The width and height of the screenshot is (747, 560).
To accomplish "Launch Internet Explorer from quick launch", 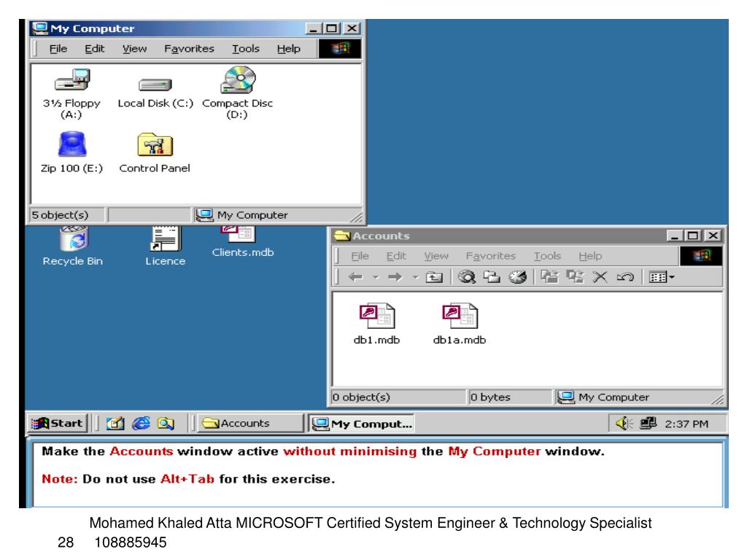I will point(141,424).
